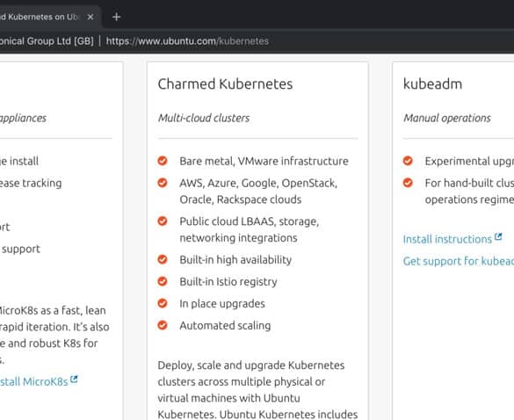Click the appliances subtitle in left card
The image size is (514, 420).
point(23,118)
